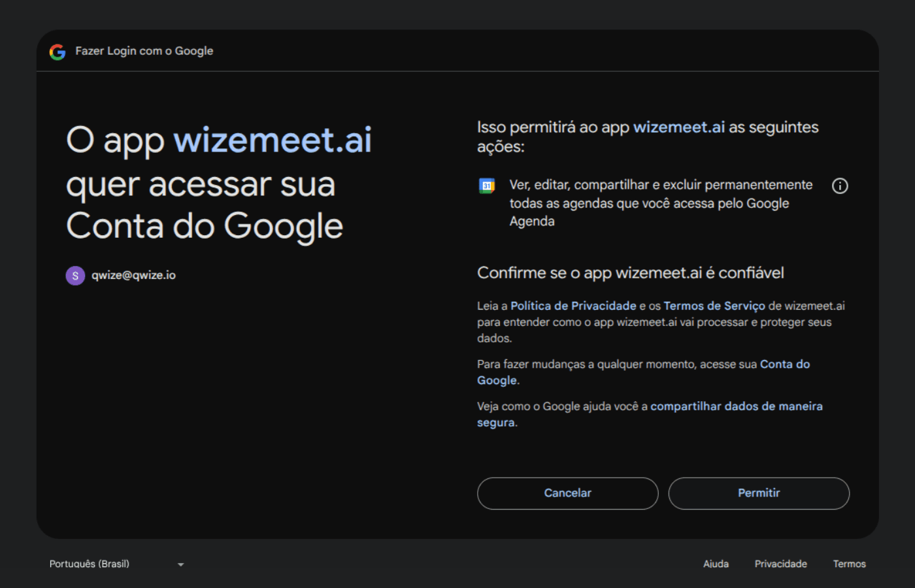Open compartilhar dados de maneira segura link
The width and height of the screenshot is (915, 588).
[x=736, y=406]
